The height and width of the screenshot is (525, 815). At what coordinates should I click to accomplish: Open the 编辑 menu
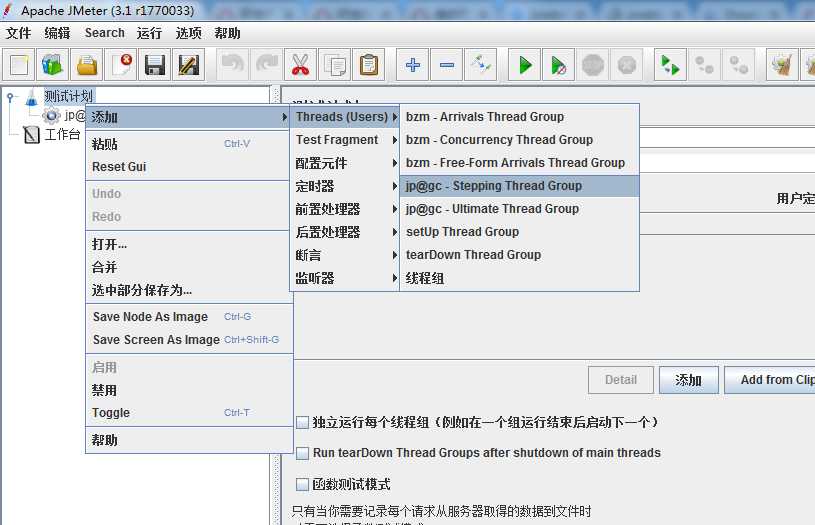pos(57,33)
